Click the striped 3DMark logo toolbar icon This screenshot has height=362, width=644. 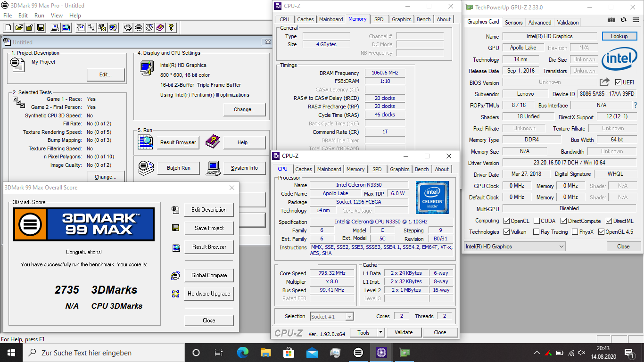pyautogui.click(x=139, y=27)
